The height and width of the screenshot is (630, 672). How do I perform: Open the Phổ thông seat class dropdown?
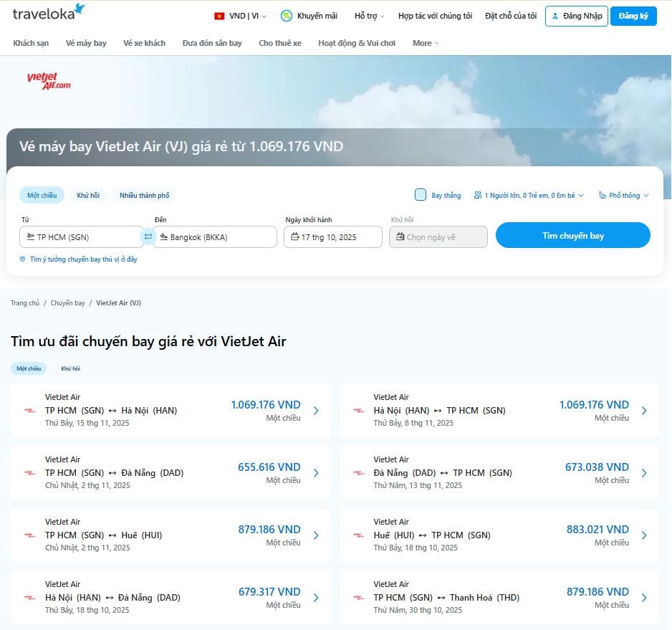click(623, 195)
